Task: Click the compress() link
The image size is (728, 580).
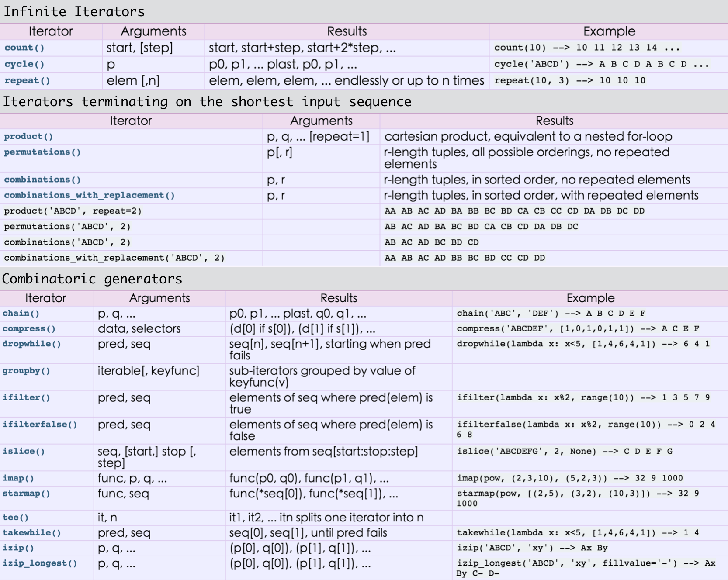Action: click(29, 329)
